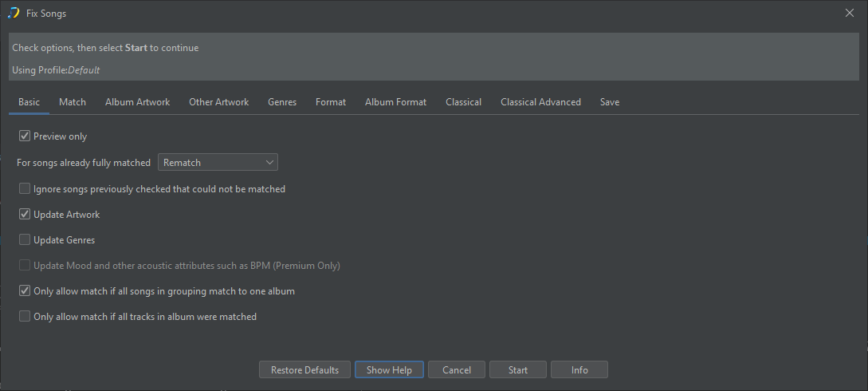Image resolution: width=868 pixels, height=391 pixels.
Task: Toggle the Preview only checkbox
Action: click(25, 136)
